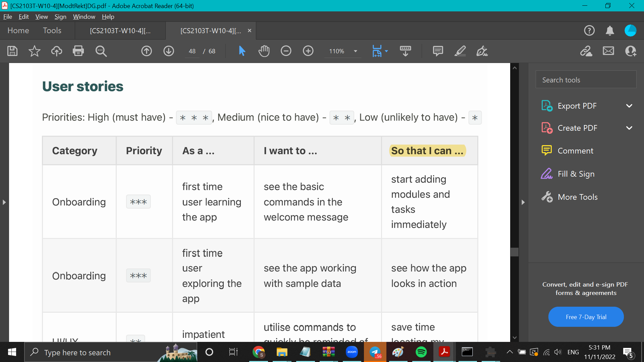644x362 pixels.
Task: Expand the Export PDF section
Action: click(629, 106)
